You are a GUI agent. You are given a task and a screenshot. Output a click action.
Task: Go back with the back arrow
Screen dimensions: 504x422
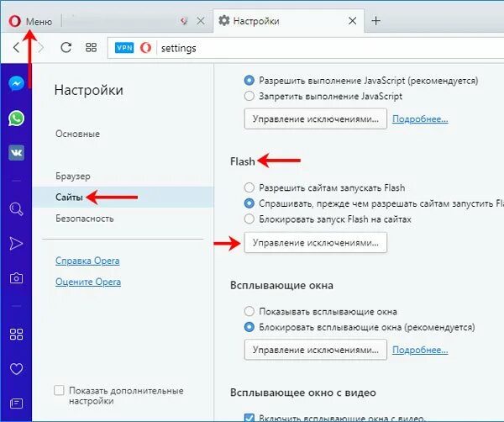16,48
